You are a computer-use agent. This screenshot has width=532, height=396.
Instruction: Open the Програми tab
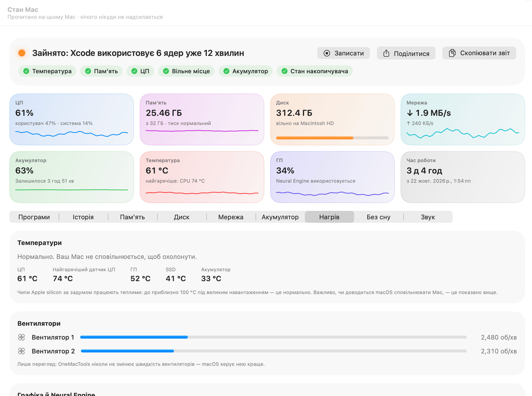(x=34, y=217)
